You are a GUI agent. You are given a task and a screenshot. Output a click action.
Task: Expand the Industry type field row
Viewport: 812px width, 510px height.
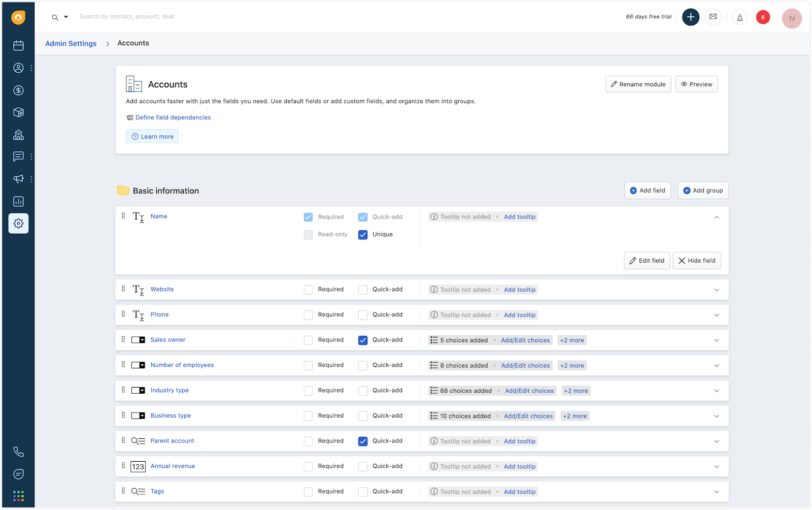coord(717,391)
